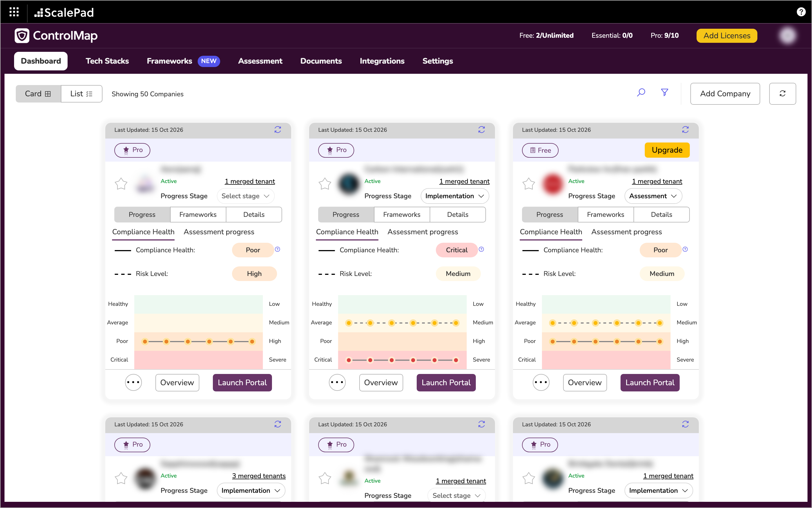Image resolution: width=812 pixels, height=508 pixels.
Task: Open Implementation dropdown on 3 merged tenants card
Action: click(251, 491)
